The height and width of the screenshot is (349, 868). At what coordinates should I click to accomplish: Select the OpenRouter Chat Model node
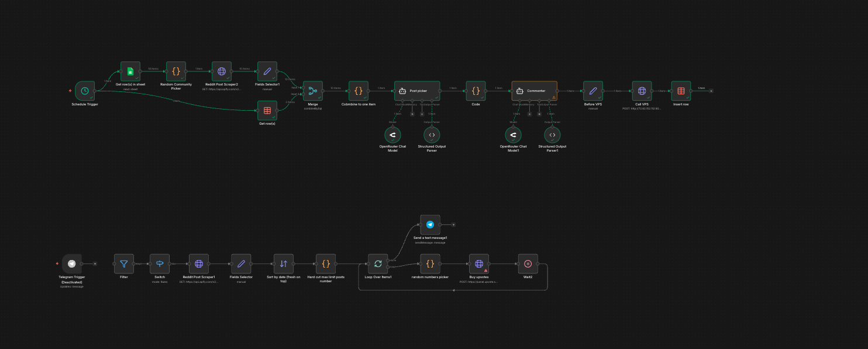tap(392, 135)
